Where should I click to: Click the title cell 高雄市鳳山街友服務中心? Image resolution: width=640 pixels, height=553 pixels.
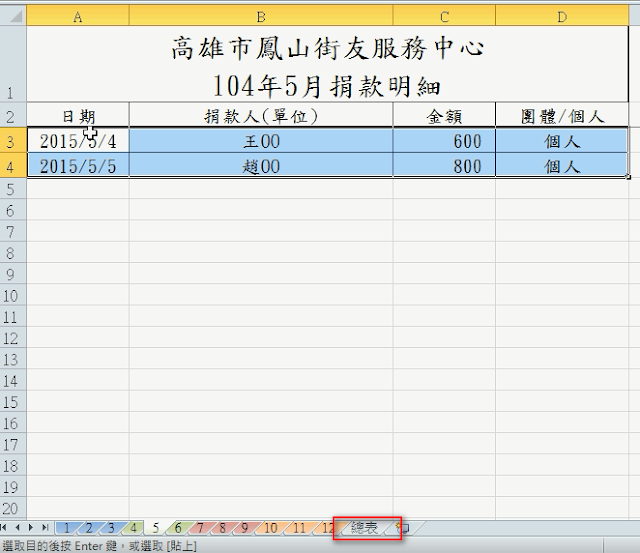pos(327,64)
